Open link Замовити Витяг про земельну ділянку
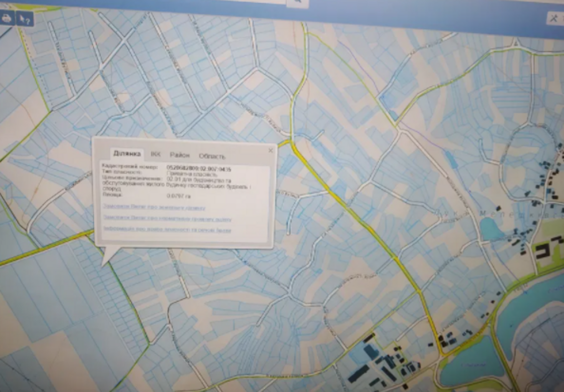The height and width of the screenshot is (392, 564). [155, 207]
